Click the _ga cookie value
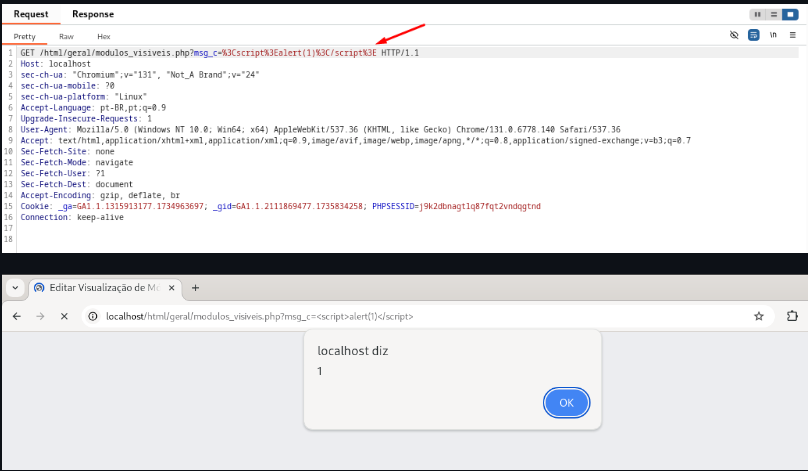 click(140, 206)
